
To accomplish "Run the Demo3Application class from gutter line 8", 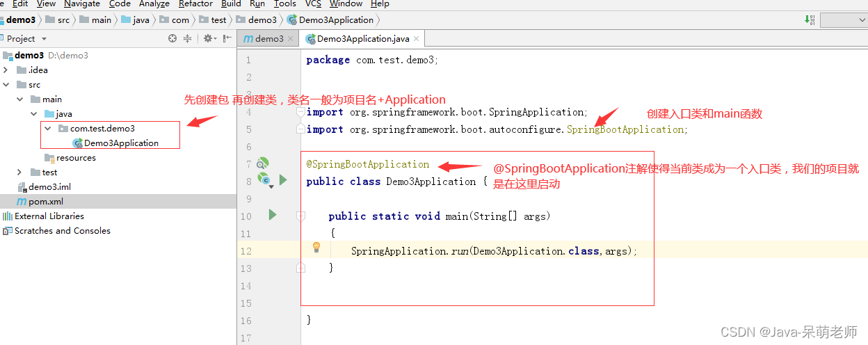I will point(283,180).
